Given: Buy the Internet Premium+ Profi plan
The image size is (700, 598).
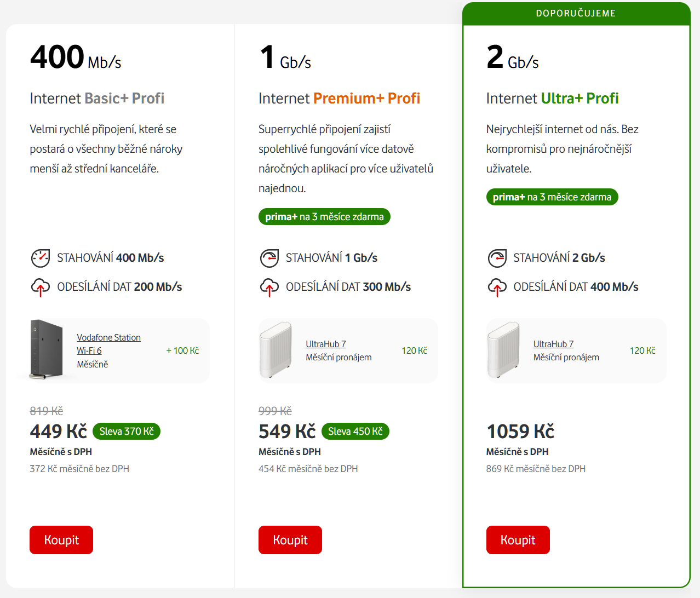Looking at the screenshot, I should coord(290,540).
